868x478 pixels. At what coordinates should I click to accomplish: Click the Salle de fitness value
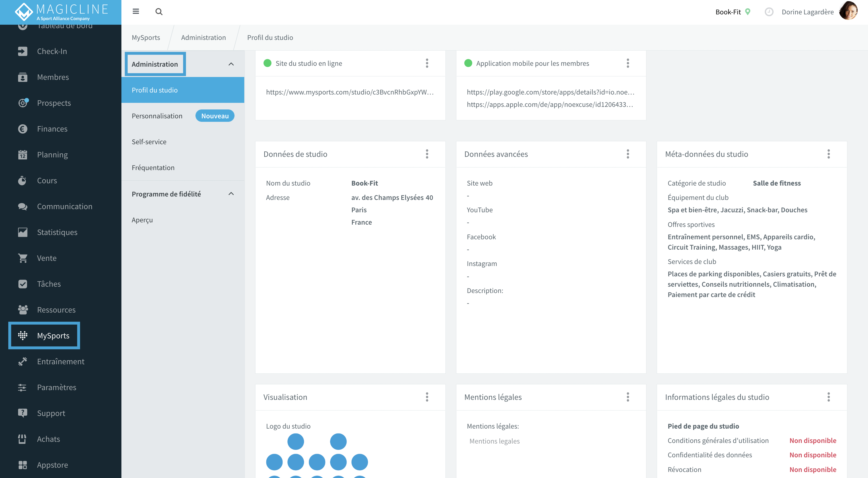(777, 183)
